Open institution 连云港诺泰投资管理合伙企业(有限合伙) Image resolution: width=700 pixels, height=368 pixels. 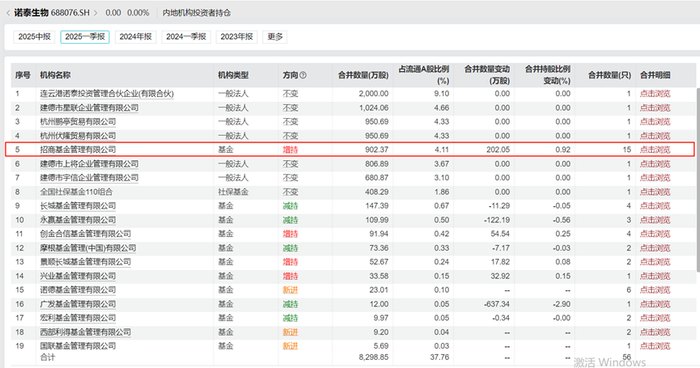(x=107, y=94)
